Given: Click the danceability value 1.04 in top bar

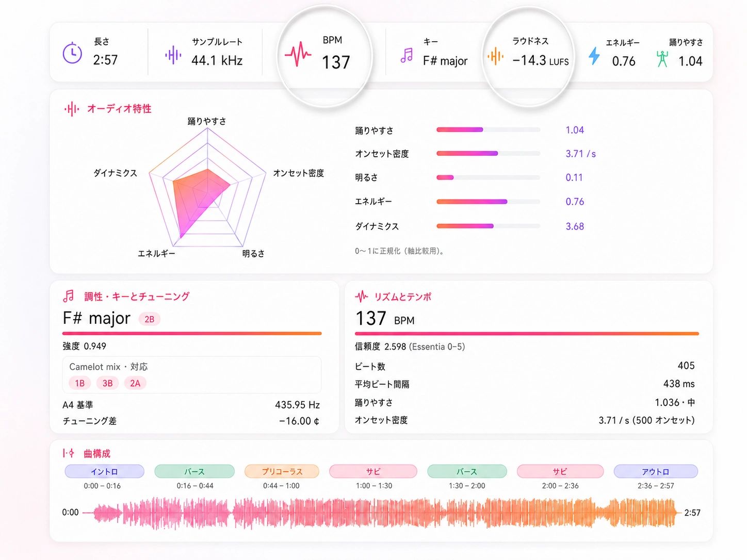Looking at the screenshot, I should [690, 61].
